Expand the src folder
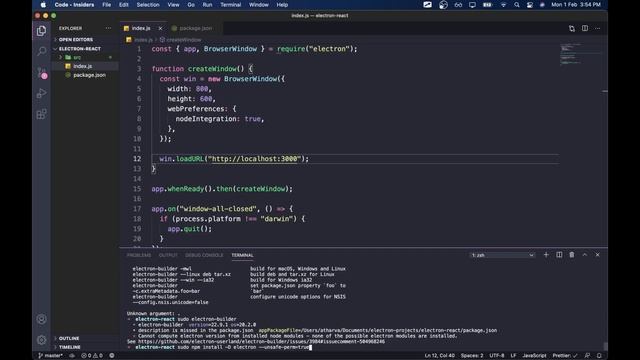640x360 pixels. 77,58
